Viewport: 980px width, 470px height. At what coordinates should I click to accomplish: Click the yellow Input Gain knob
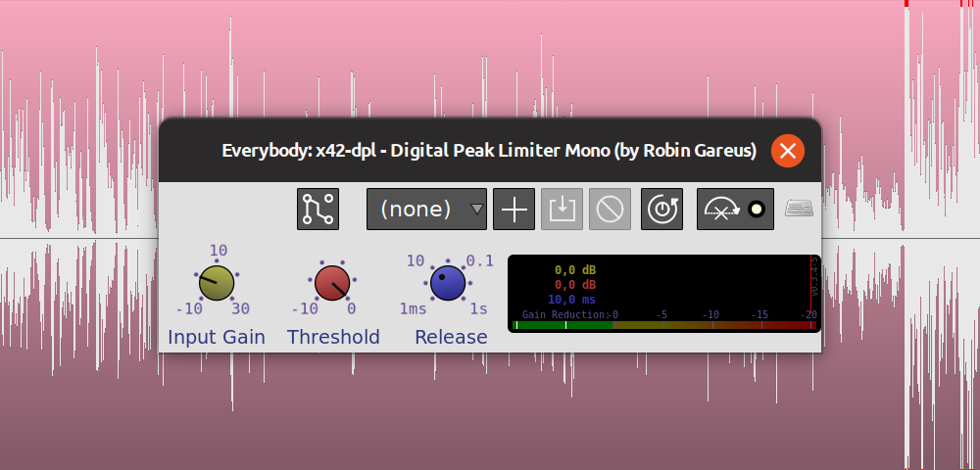click(217, 283)
